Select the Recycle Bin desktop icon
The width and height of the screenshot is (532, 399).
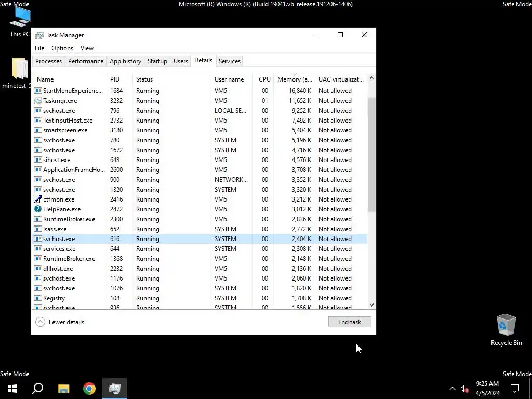pos(506,330)
